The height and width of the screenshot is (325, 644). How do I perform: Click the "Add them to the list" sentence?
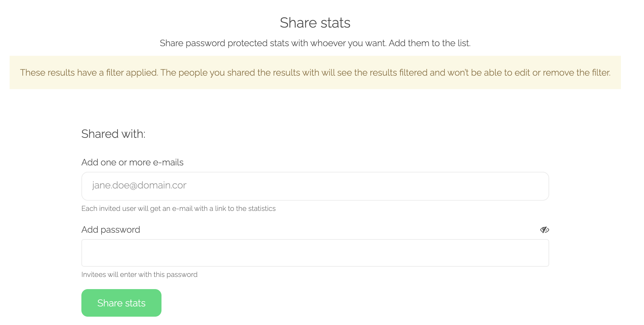(x=430, y=43)
